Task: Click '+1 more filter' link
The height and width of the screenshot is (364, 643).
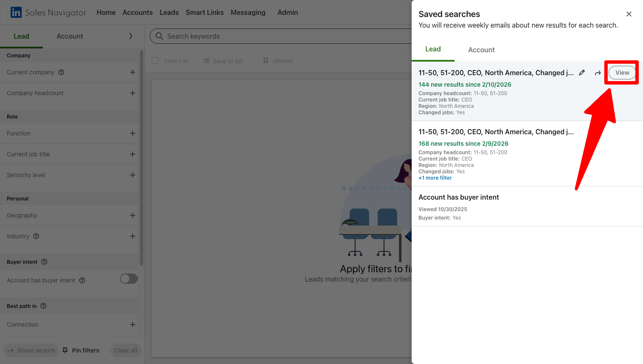Action: tap(435, 178)
